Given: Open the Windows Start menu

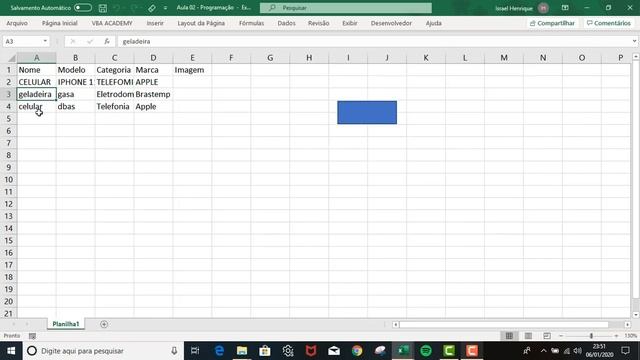Looking at the screenshot, I should coord(11,351).
